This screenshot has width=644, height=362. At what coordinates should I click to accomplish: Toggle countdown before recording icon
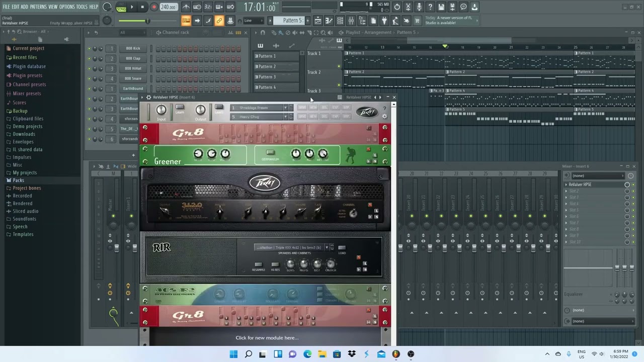(x=208, y=7)
